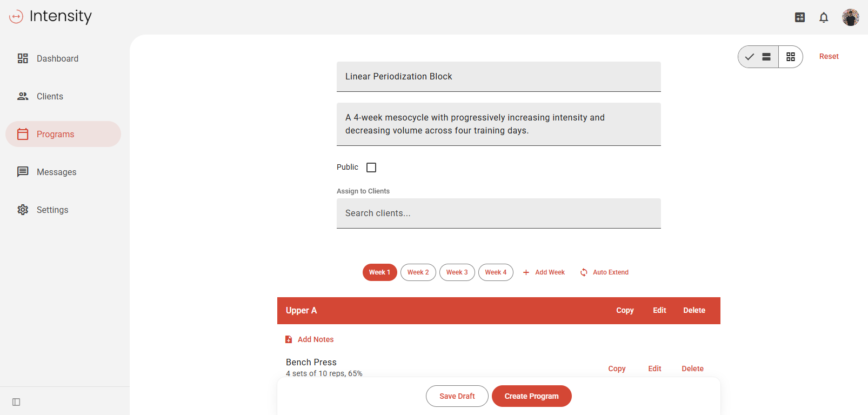
Task: Click the Create Program button
Action: click(x=531, y=396)
